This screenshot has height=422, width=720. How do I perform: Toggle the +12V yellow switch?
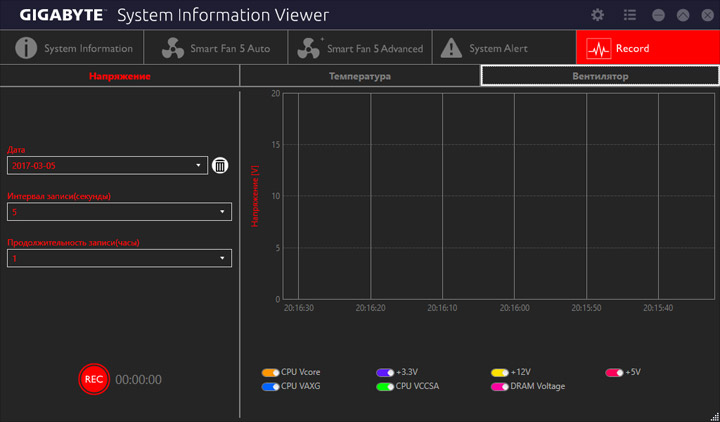[500, 372]
